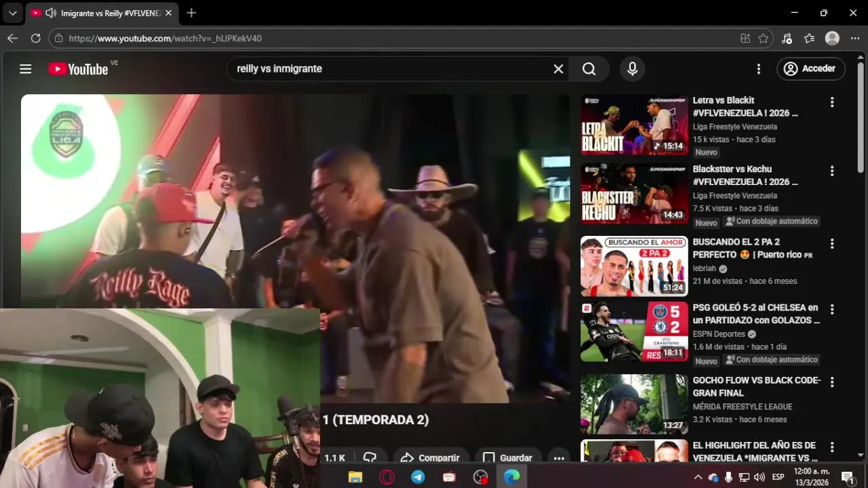Viewport: 868px width, 488px height.
Task: Open the Favorites list icon
Action: click(x=809, y=39)
